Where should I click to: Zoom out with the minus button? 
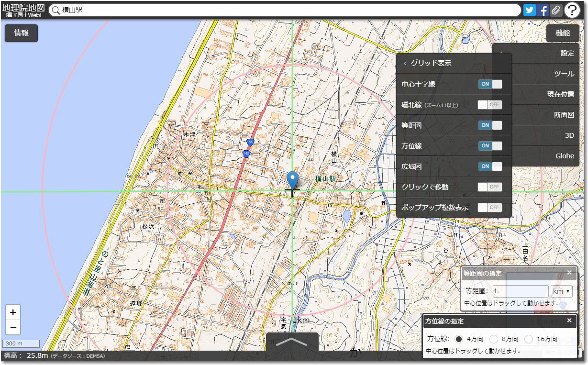coord(13,327)
